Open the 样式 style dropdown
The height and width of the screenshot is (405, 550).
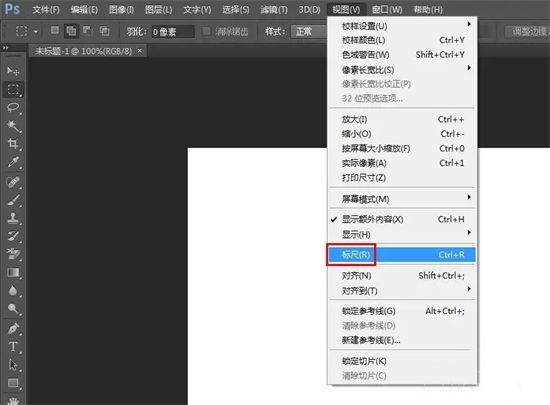309,32
